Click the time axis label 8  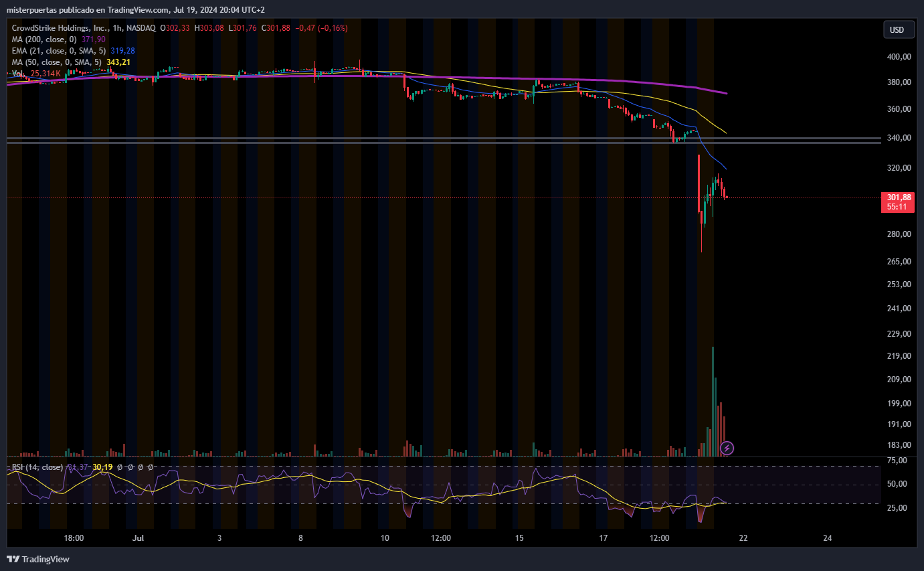coord(300,538)
